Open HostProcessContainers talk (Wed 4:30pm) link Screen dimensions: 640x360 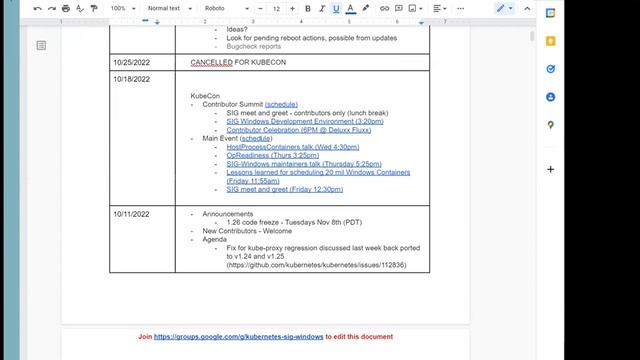pyautogui.click(x=293, y=147)
